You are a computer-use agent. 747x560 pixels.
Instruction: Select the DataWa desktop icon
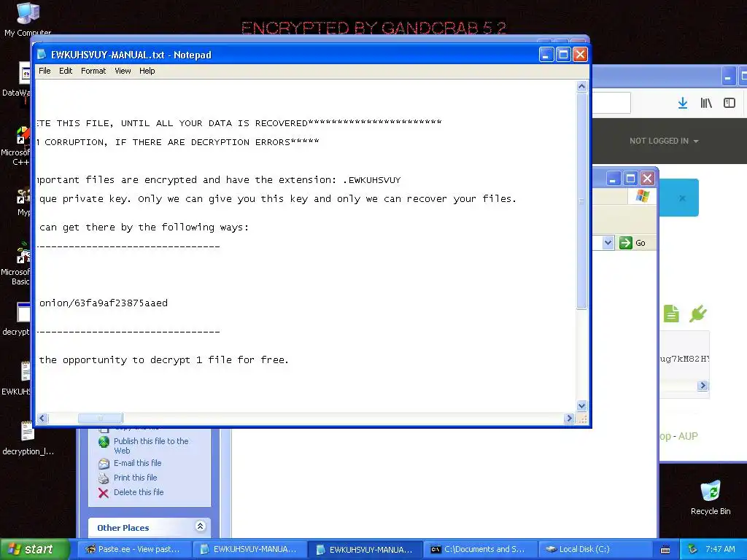17,80
